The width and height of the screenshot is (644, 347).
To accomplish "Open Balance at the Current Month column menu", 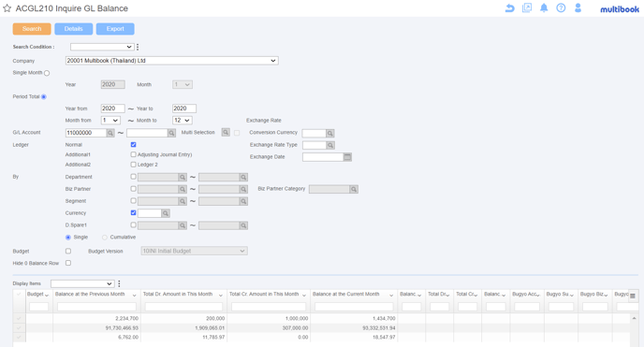I will pos(391,296).
